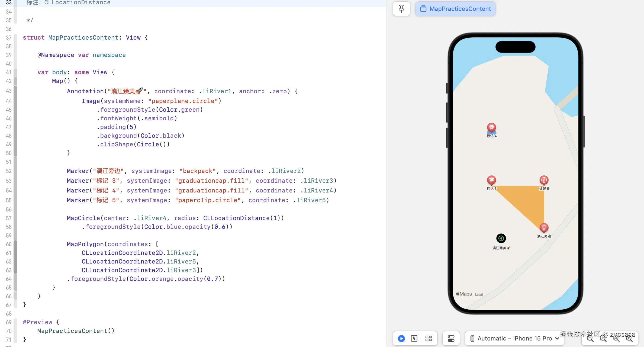
Task: Select the MapPracticesContent preview tab
Action: 455,9
